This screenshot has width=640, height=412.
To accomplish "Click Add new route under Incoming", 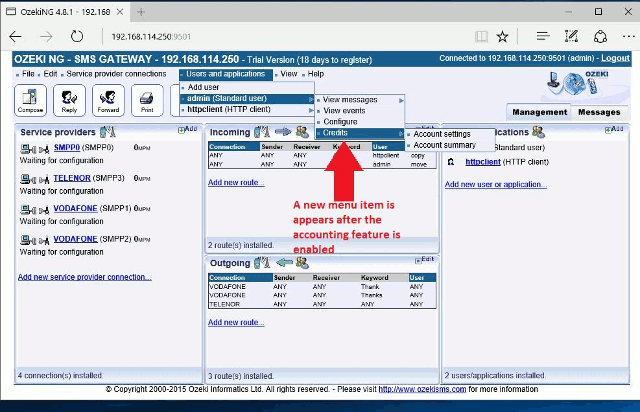I will pyautogui.click(x=236, y=183).
